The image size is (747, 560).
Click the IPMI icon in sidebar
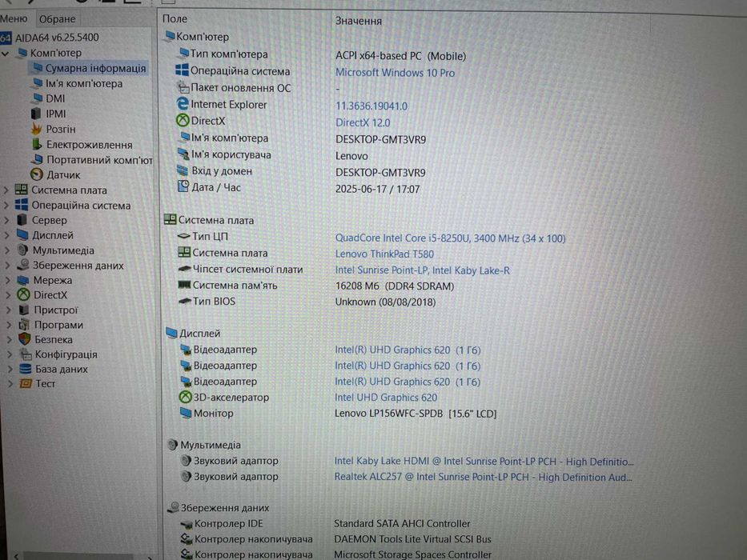click(x=36, y=114)
